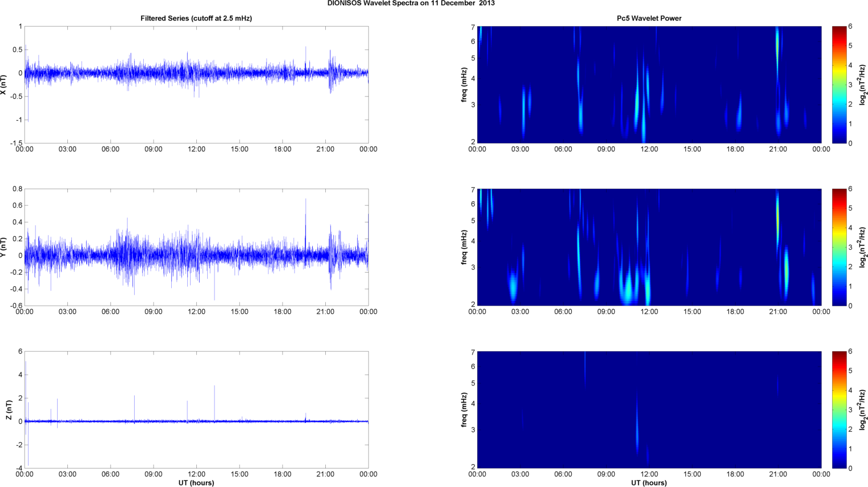The image size is (868, 487).
Task: Click the '12:00' tick under X filtered series plot
Action: click(196, 149)
